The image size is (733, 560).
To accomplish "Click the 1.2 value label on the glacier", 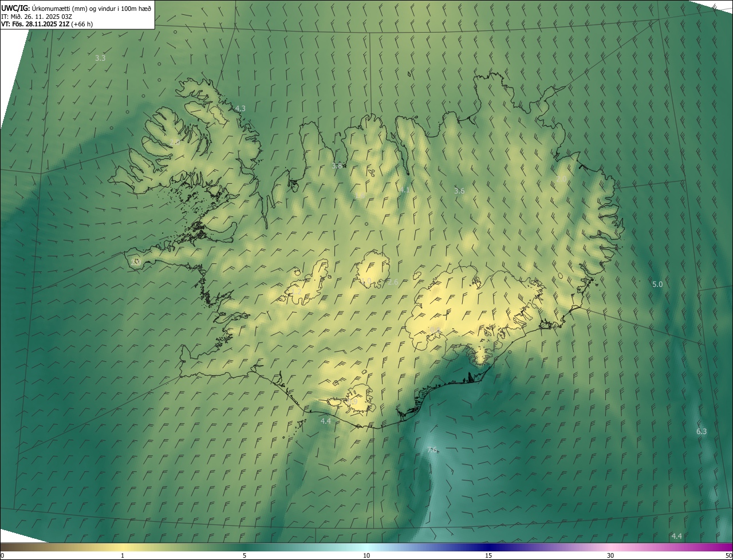I will 296,291.
